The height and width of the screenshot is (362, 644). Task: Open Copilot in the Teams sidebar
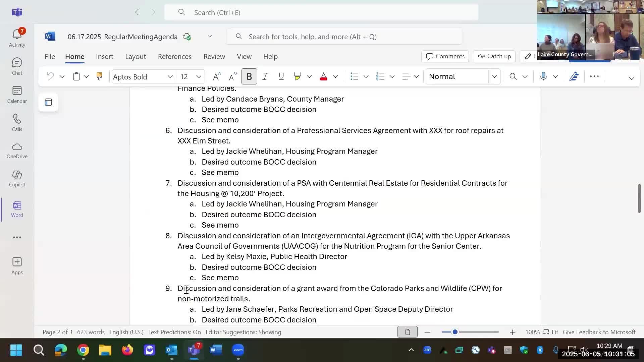coord(17,178)
